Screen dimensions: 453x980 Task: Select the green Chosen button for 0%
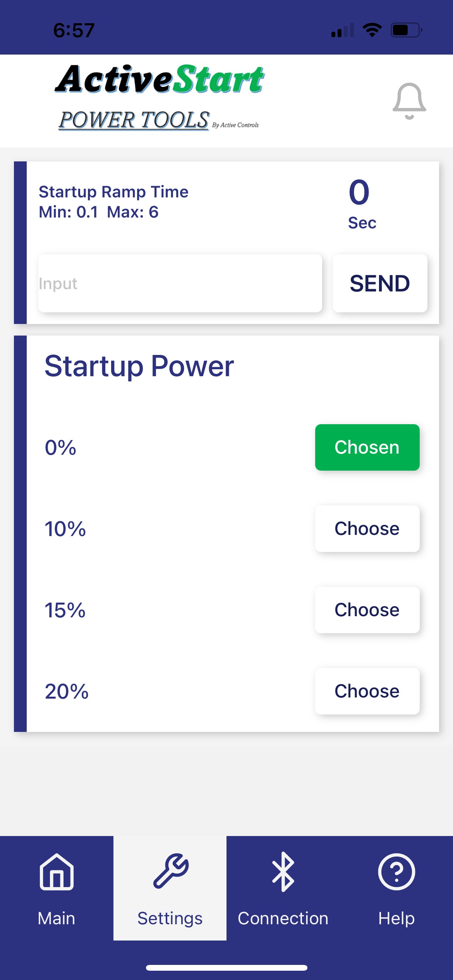[367, 447]
